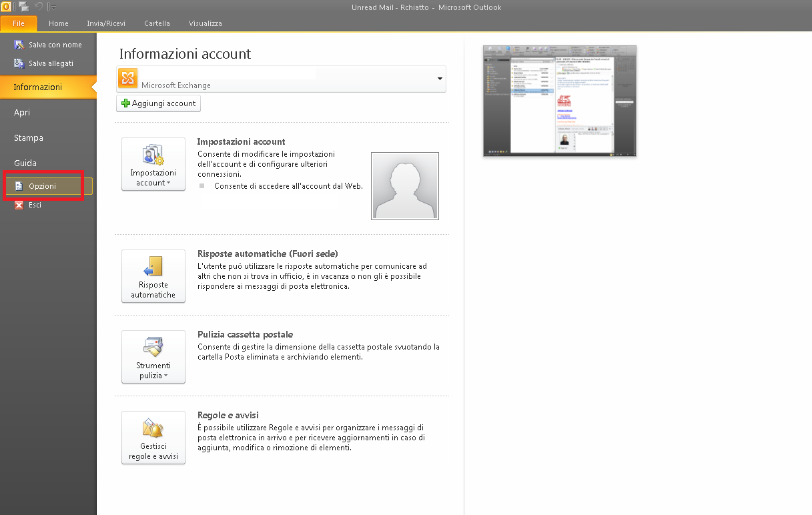Click the Aggiungi account button
Image resolution: width=812 pixels, height=515 pixels.
(159, 103)
